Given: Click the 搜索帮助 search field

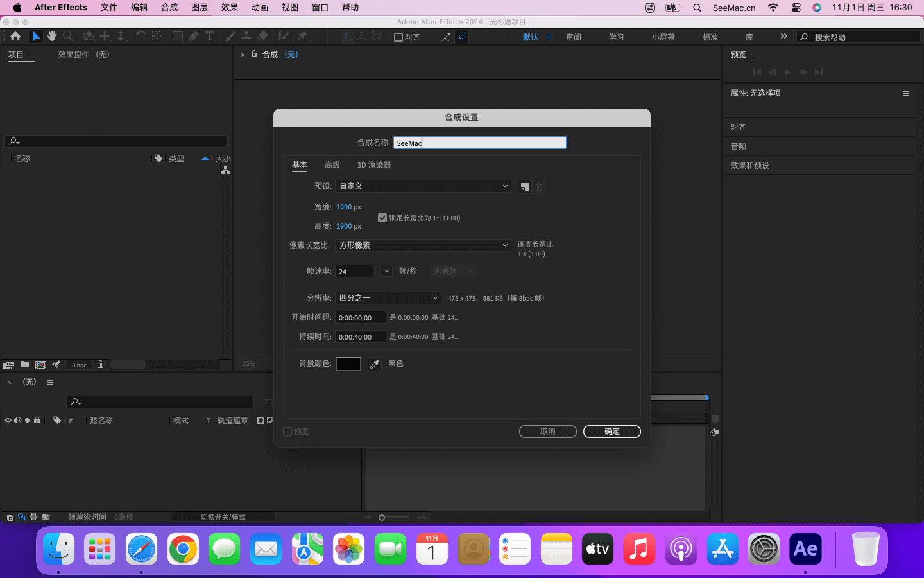Looking at the screenshot, I should click(x=859, y=37).
